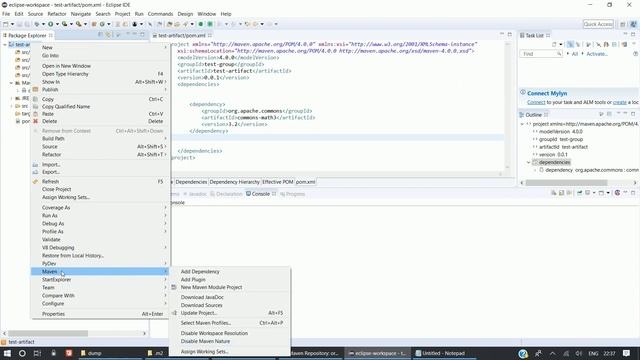Click the Outline horizontal scrollbar thumb
This screenshot has width=640, height=360.
566,183
